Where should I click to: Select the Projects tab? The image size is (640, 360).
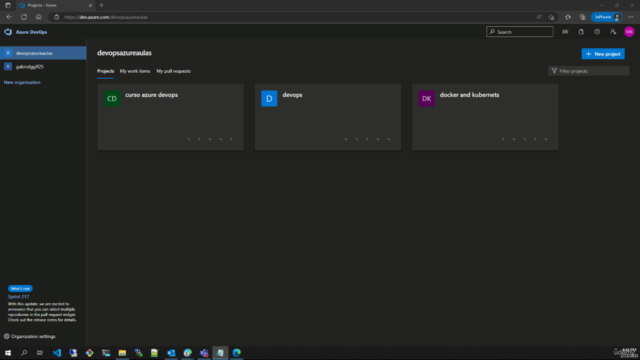point(105,71)
